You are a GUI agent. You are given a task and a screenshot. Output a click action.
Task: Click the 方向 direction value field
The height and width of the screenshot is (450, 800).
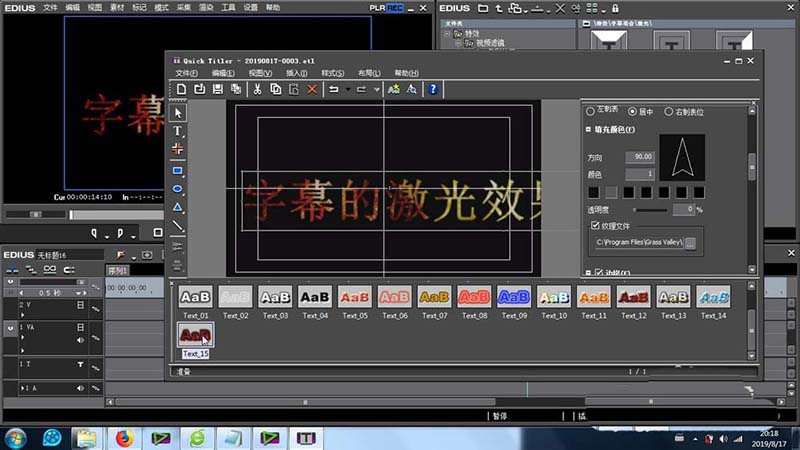[640, 157]
